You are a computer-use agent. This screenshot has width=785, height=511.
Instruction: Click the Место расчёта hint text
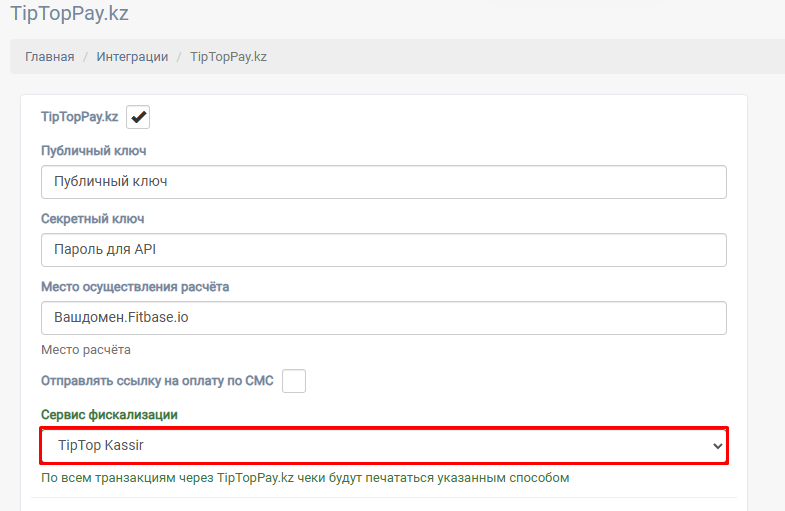(86, 350)
